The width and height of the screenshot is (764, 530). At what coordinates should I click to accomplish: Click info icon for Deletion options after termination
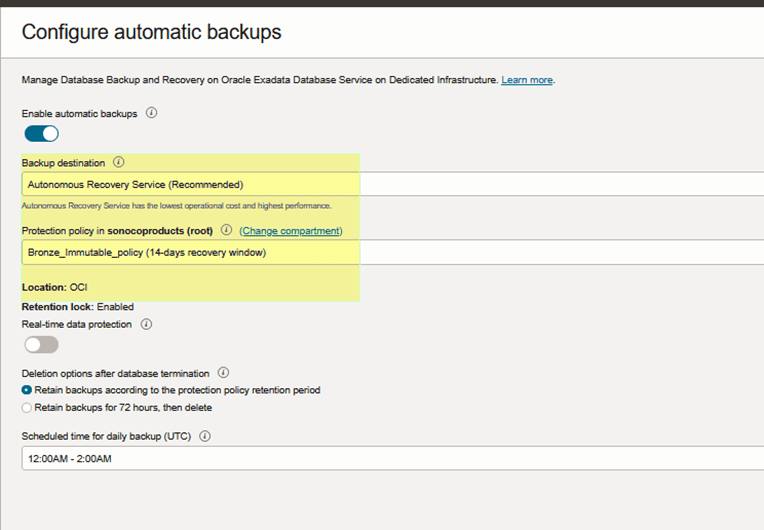pyautogui.click(x=223, y=372)
